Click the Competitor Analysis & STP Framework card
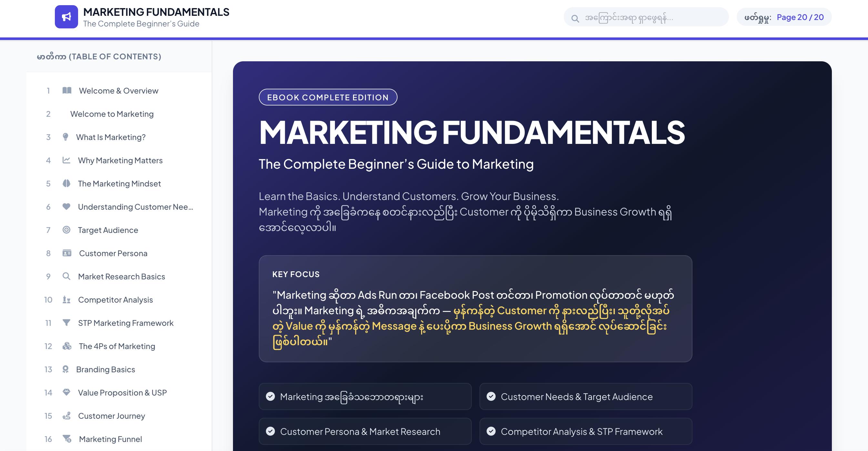868x451 pixels. click(x=586, y=431)
